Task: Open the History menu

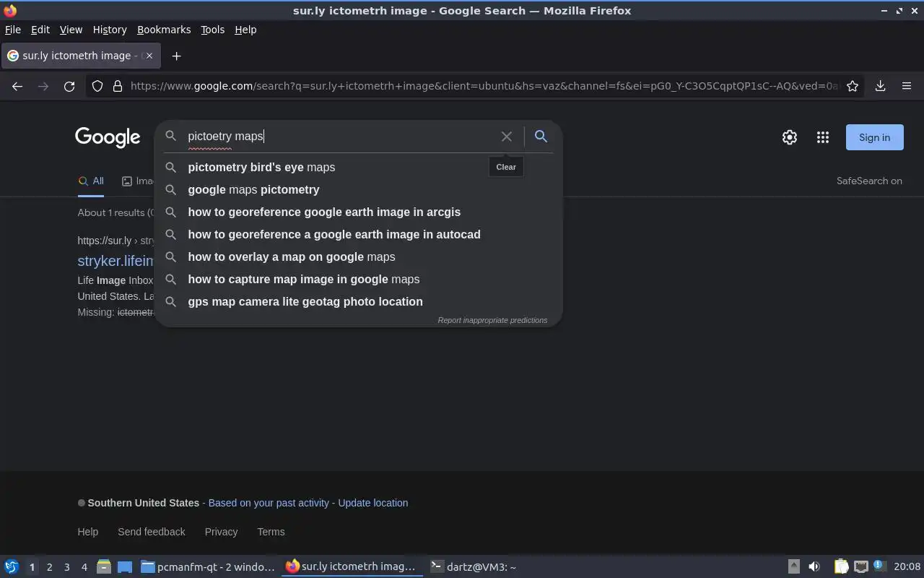Action: coord(110,30)
